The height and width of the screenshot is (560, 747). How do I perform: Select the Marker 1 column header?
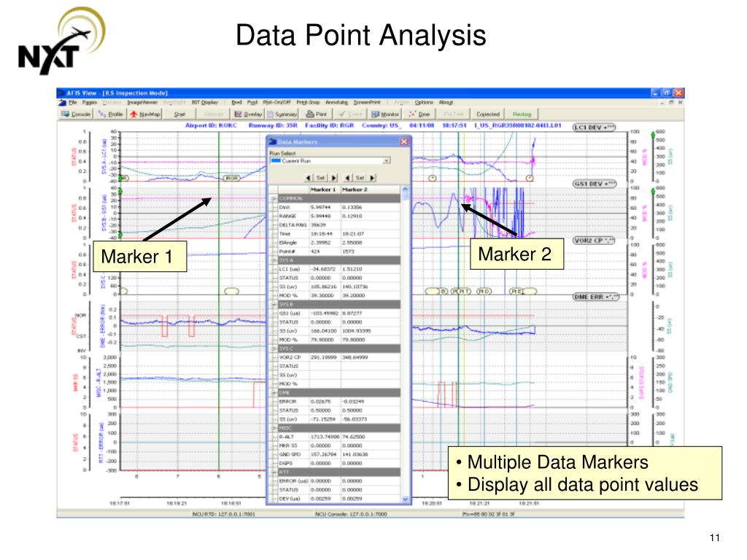[x=323, y=190]
